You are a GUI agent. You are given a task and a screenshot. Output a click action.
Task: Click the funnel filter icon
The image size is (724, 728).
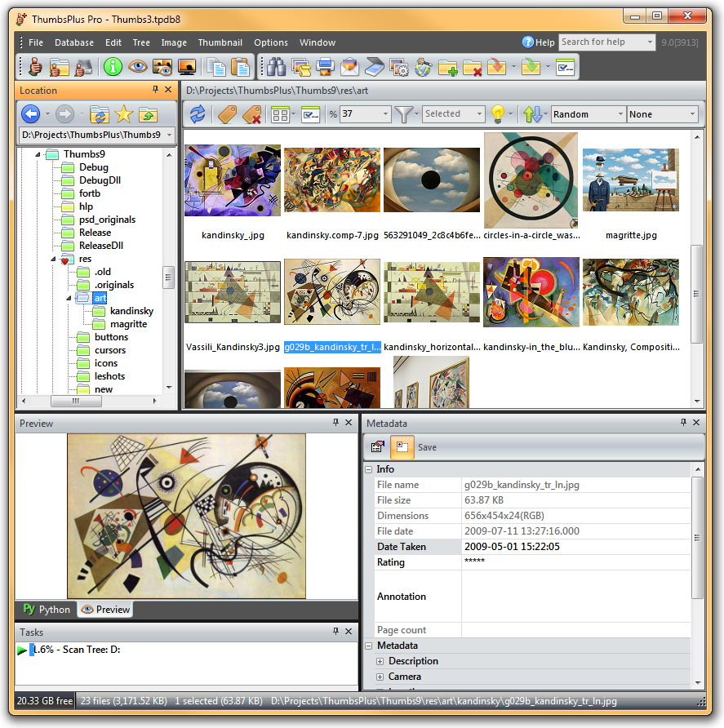(x=403, y=113)
